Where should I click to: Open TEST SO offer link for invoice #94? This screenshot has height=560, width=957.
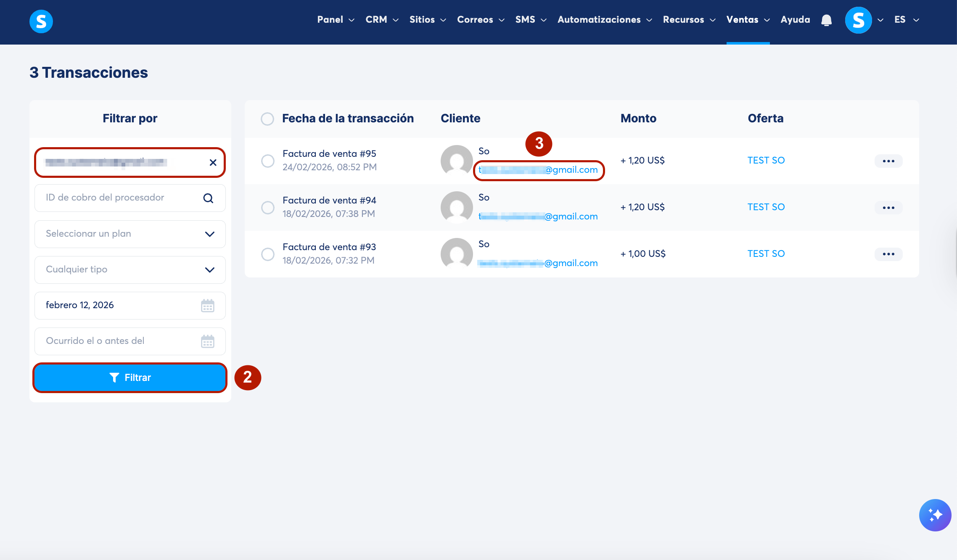click(x=766, y=207)
